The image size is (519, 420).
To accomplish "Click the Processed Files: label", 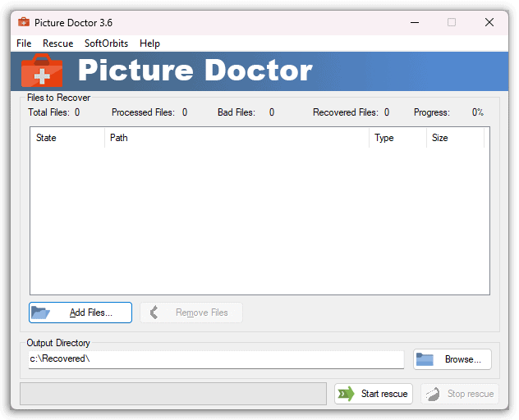I will tap(143, 112).
